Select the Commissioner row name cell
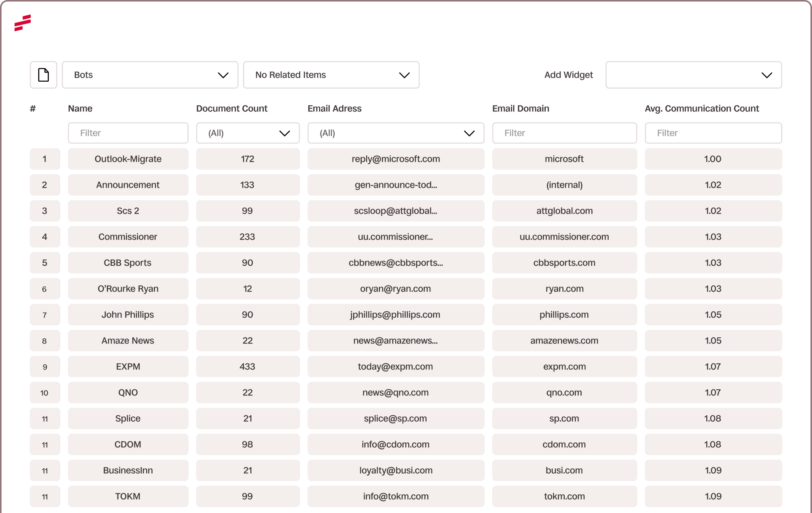The image size is (812, 513). (128, 237)
